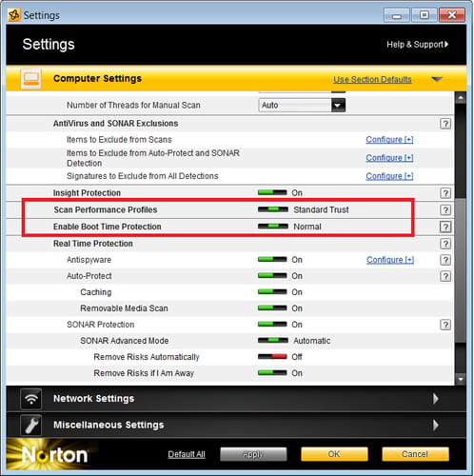The image size is (474, 476).
Task: Open Help & Support menu
Action: tap(417, 45)
